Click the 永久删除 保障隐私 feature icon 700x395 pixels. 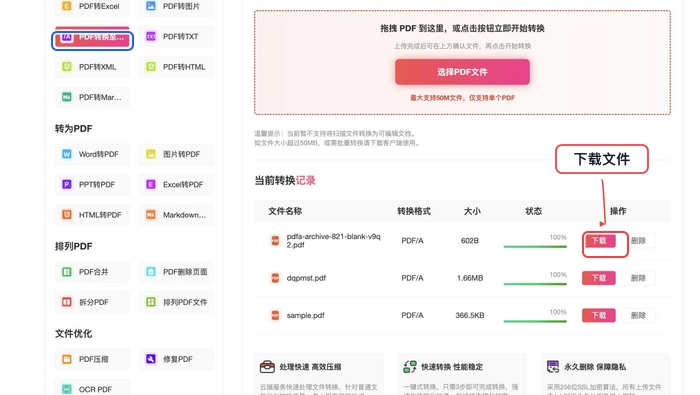pyautogui.click(x=553, y=367)
